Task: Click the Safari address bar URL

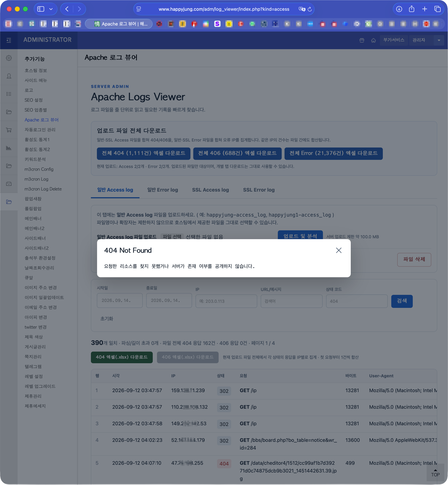Action: pyautogui.click(x=224, y=9)
